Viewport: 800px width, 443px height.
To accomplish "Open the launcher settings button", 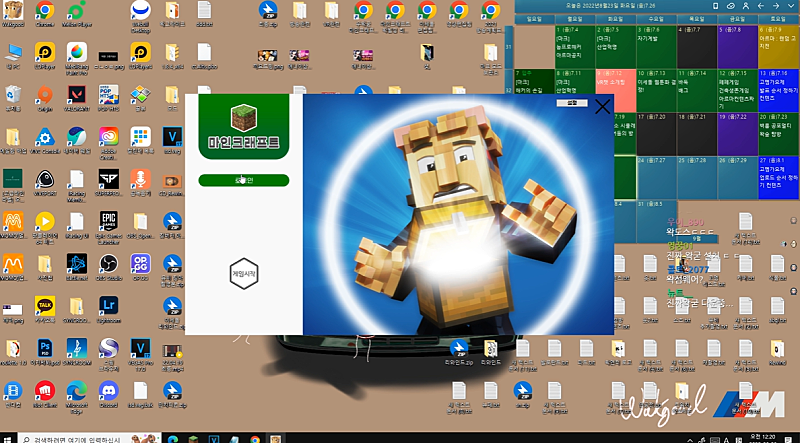I will click(573, 102).
